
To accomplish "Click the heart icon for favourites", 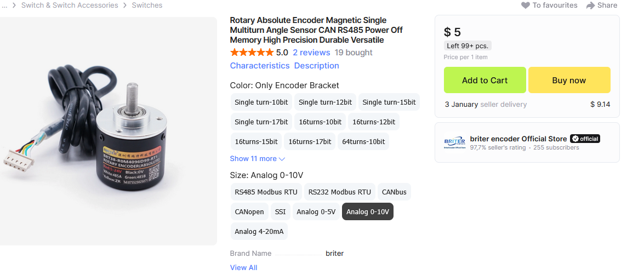I will [526, 5].
